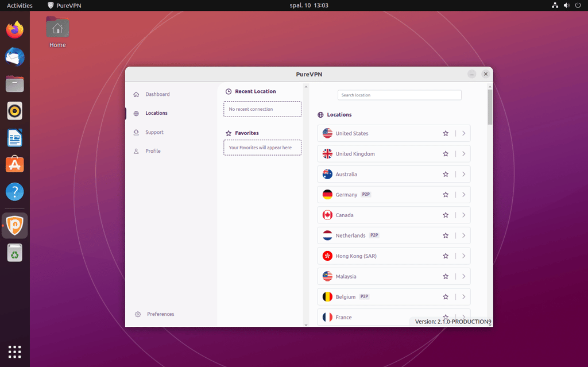Select the France location row
Screen dimensions: 588x367
394,318
